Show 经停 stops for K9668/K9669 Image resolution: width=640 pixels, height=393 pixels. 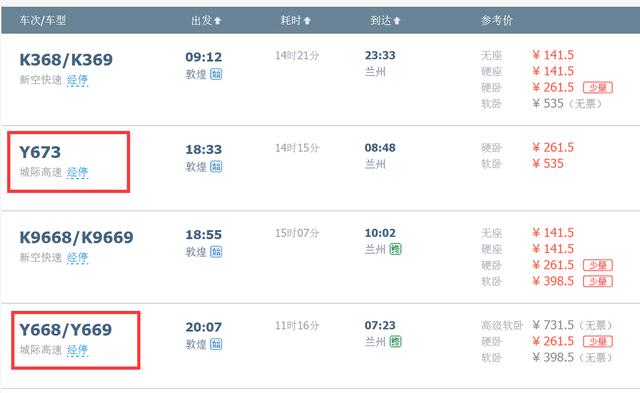[78, 258]
